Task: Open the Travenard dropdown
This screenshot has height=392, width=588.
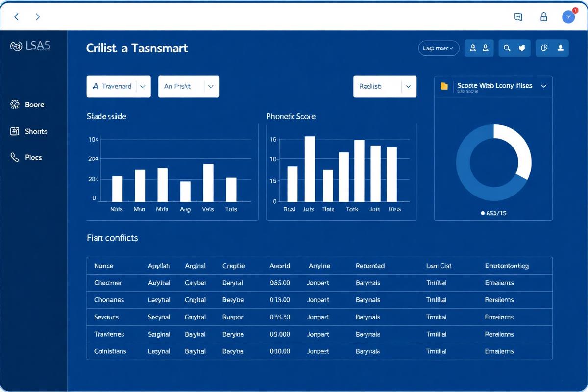Action: [119, 86]
